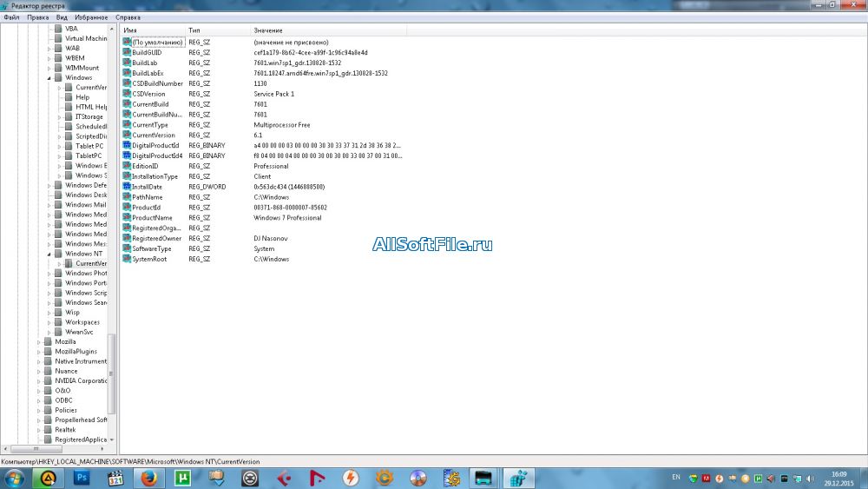Select the Help key under Windows

click(82, 97)
